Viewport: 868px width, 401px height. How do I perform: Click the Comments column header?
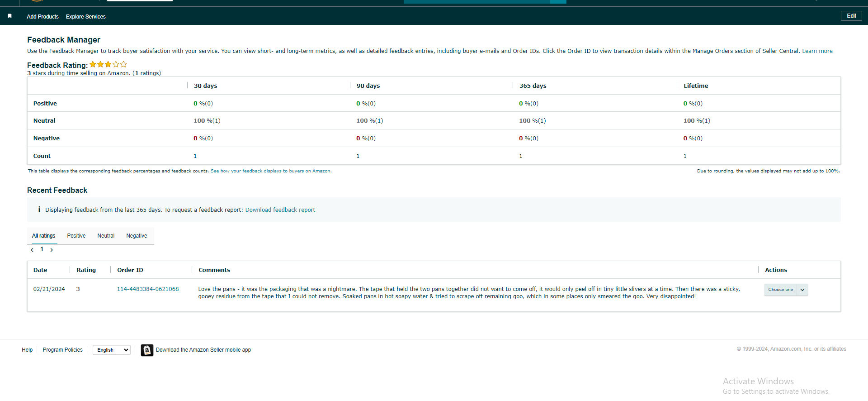tap(214, 270)
